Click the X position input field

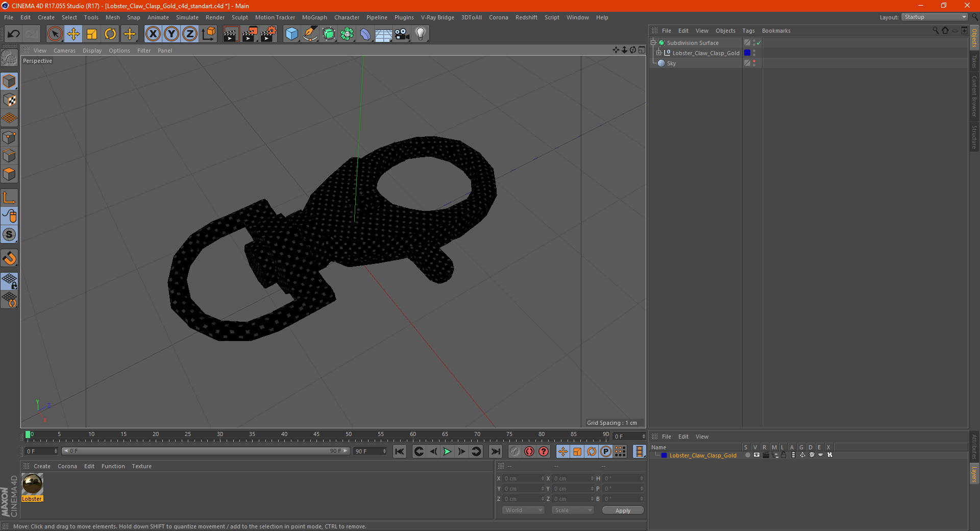[x=524, y=478]
